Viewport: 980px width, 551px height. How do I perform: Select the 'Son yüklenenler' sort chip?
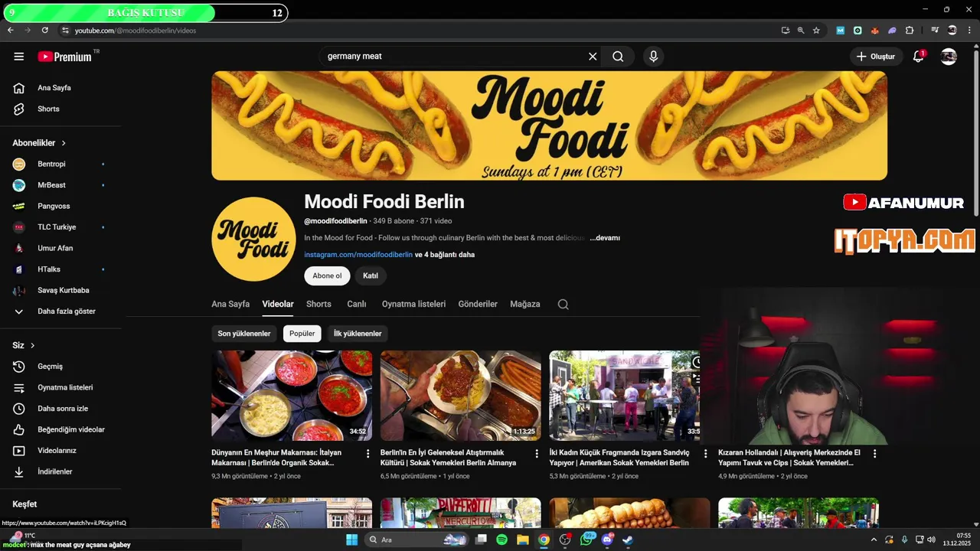coord(244,334)
